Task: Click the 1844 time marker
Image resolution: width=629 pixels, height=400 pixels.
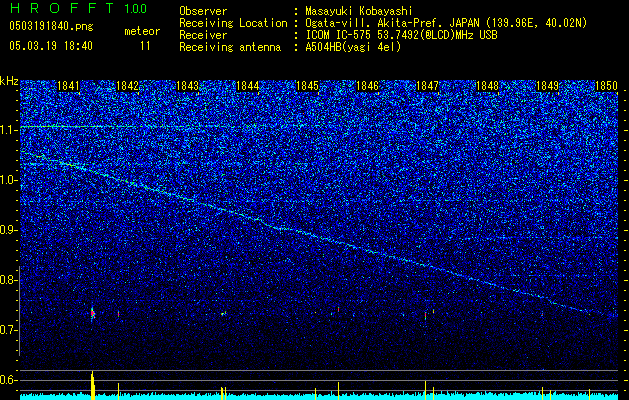Action: (248, 86)
